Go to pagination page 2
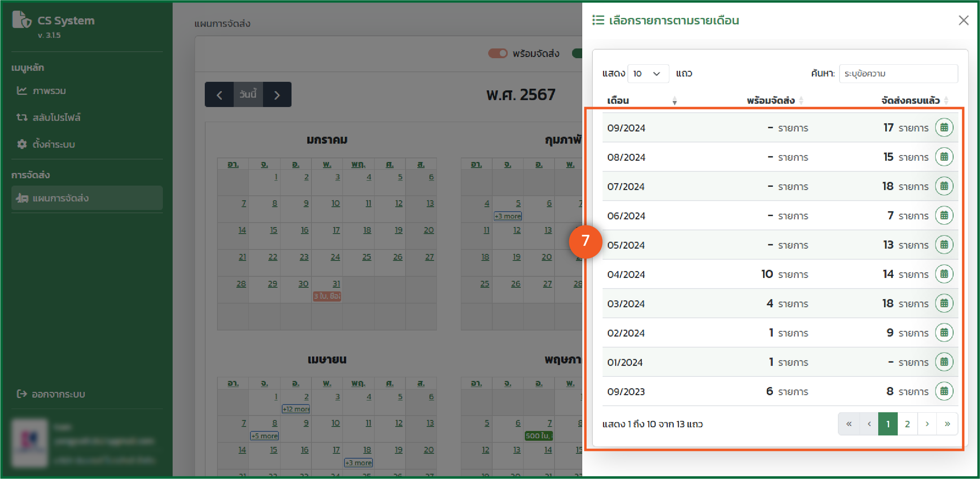 [907, 424]
